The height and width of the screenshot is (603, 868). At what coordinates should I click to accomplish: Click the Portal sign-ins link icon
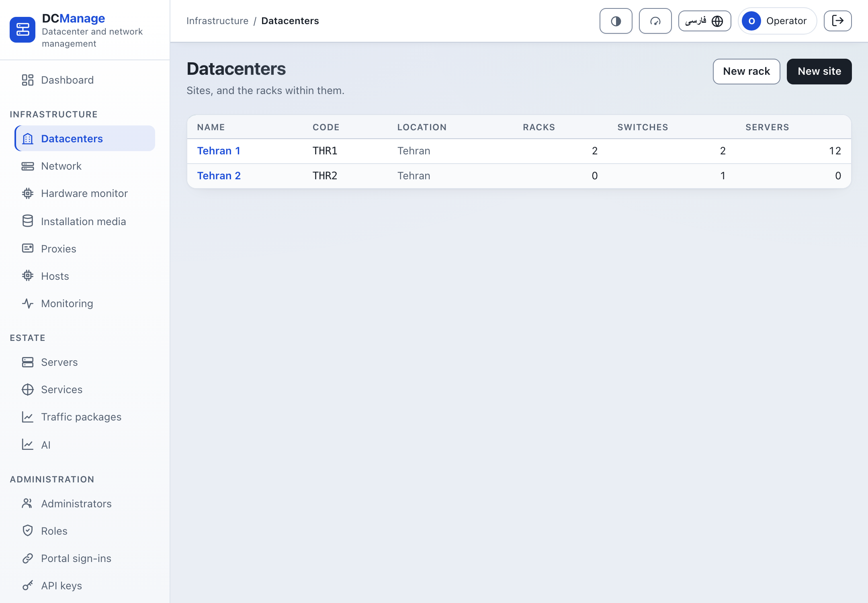[x=28, y=558]
